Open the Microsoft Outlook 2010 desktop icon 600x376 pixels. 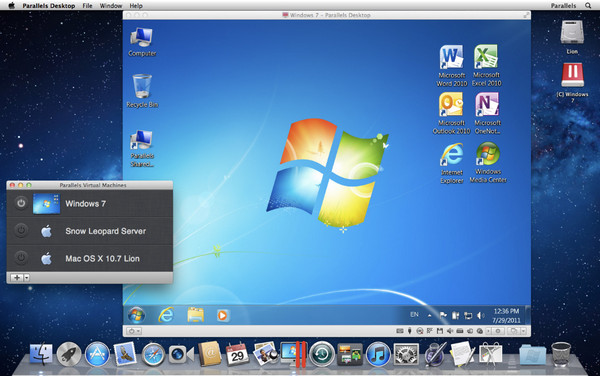point(451,114)
